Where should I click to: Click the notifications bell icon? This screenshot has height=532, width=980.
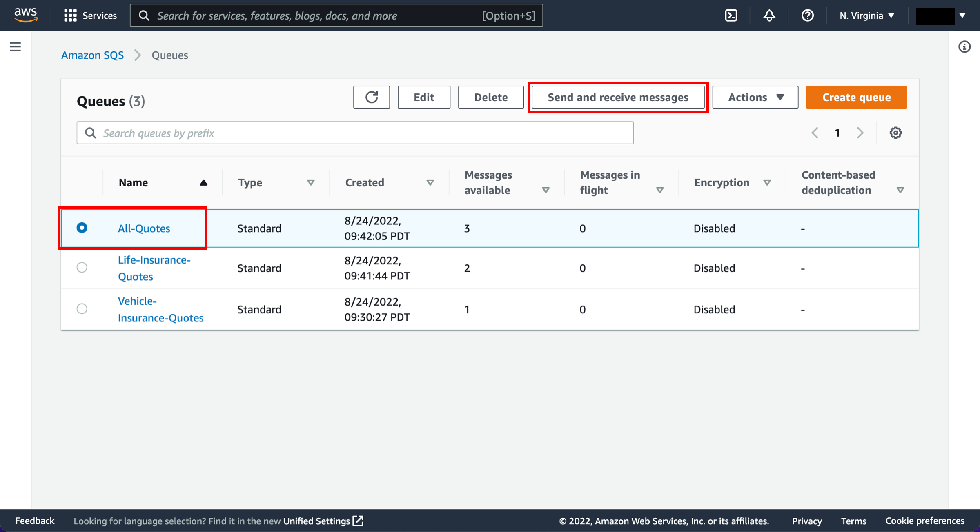(769, 15)
